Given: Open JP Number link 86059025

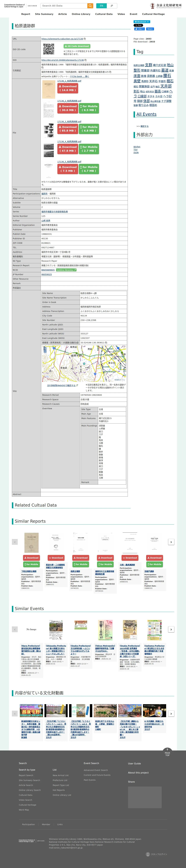Looking at the screenshot, I should 46,275.
